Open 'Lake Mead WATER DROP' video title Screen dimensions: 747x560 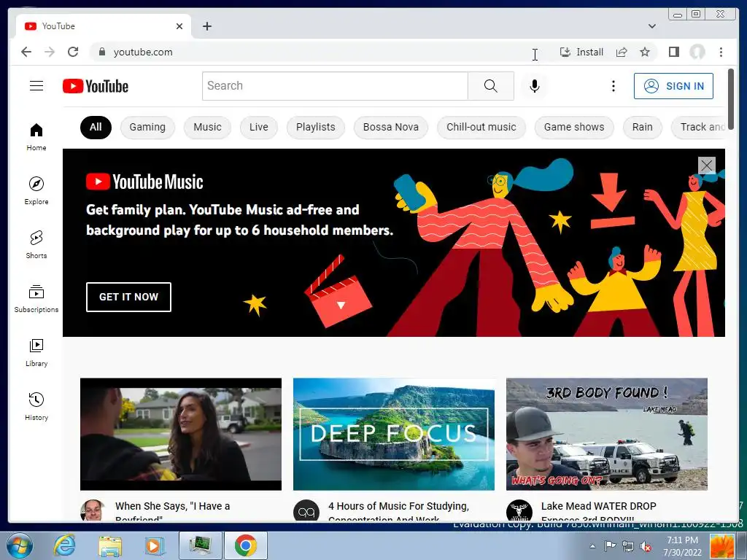[x=599, y=510]
